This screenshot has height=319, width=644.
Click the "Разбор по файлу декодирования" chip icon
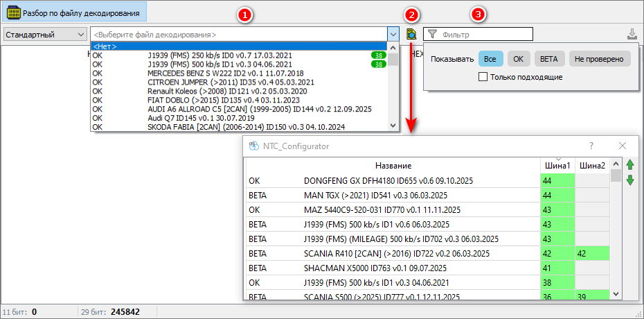[14, 12]
